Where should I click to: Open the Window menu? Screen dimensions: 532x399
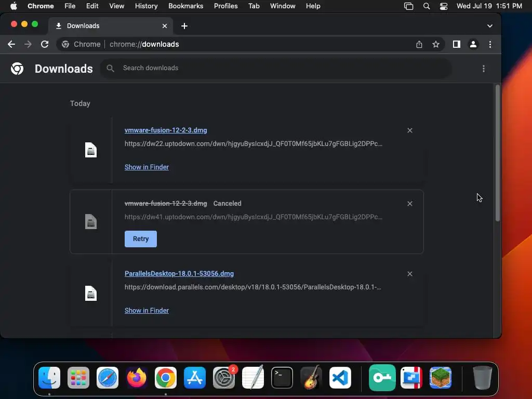pyautogui.click(x=283, y=6)
